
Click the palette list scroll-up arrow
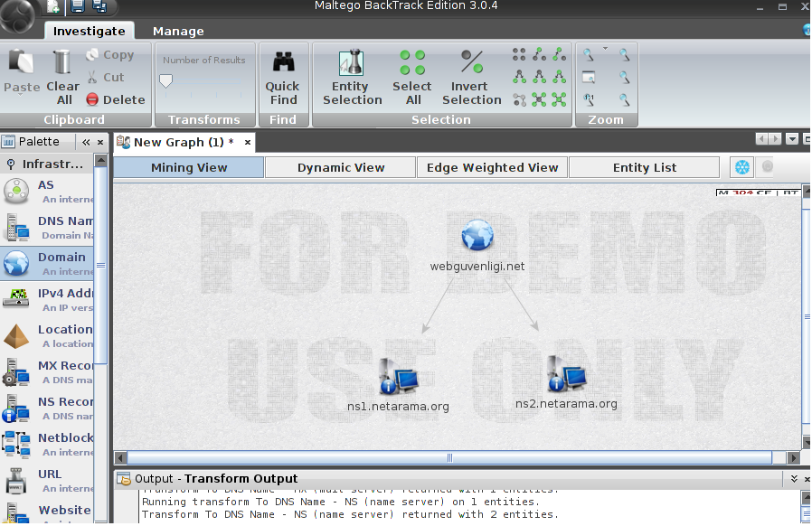(x=101, y=161)
